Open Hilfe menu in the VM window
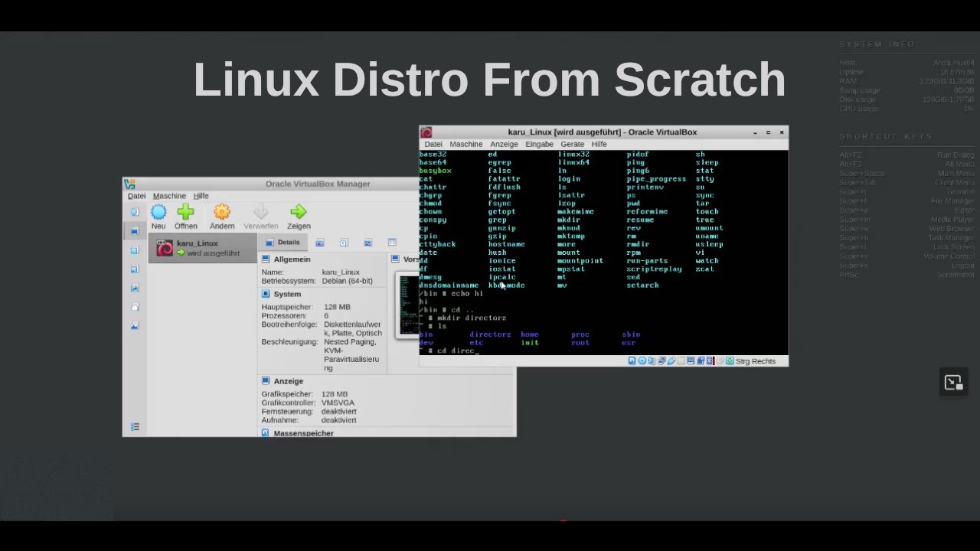Viewport: 980px width, 551px height. [599, 144]
